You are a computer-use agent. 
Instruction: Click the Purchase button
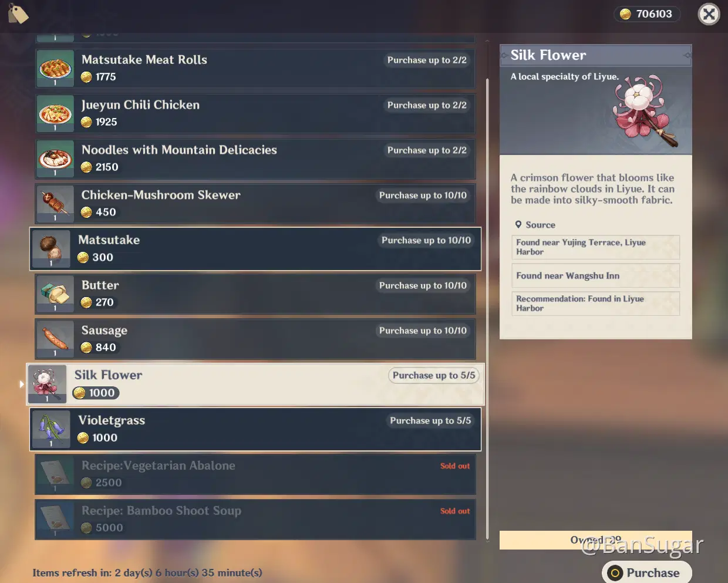(x=646, y=572)
